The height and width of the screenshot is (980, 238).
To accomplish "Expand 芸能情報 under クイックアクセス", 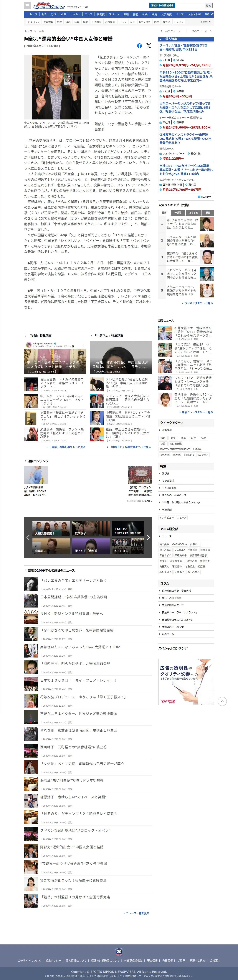I will 186,430.
